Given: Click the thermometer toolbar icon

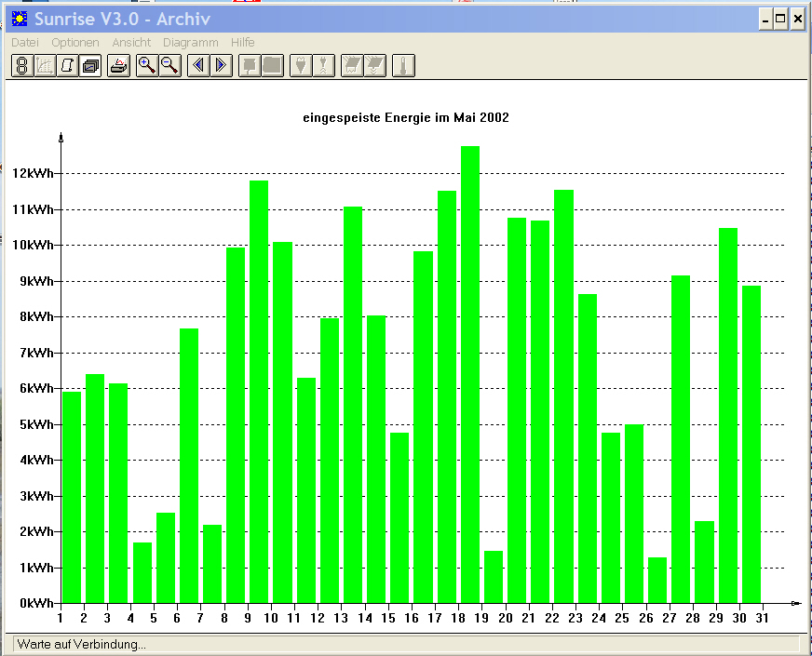Looking at the screenshot, I should coord(403,66).
